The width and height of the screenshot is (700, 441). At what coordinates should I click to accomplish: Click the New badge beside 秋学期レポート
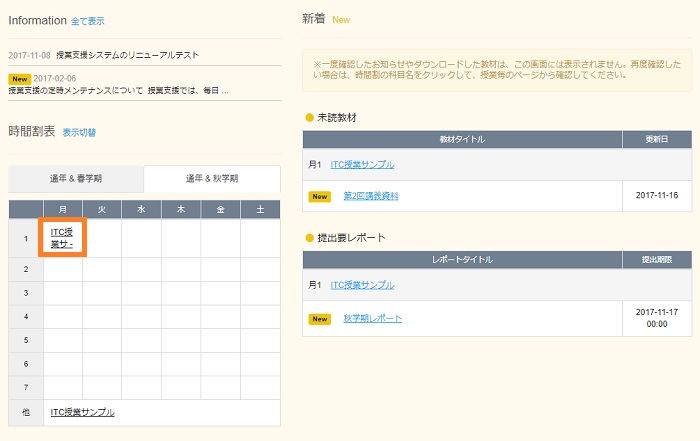[x=320, y=318]
